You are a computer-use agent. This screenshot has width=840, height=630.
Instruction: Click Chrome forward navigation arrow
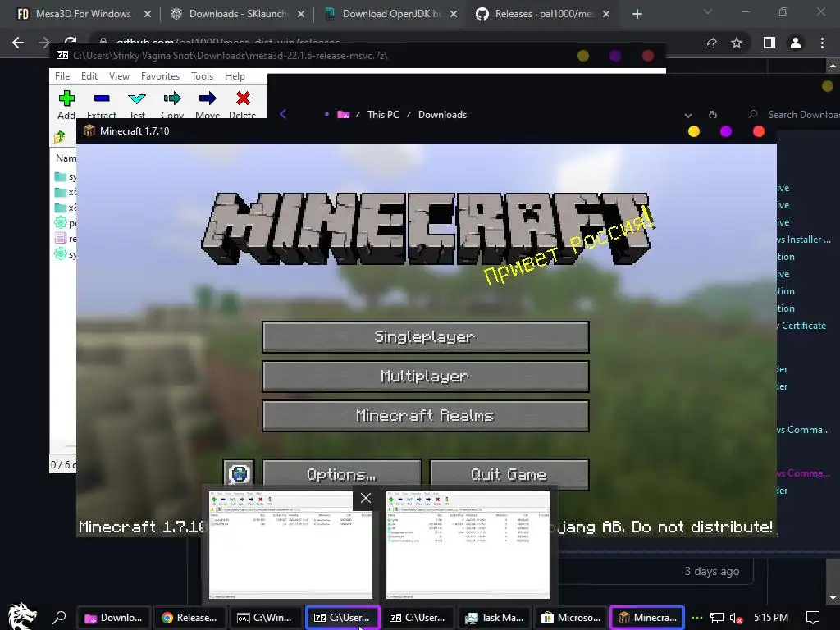[44, 43]
